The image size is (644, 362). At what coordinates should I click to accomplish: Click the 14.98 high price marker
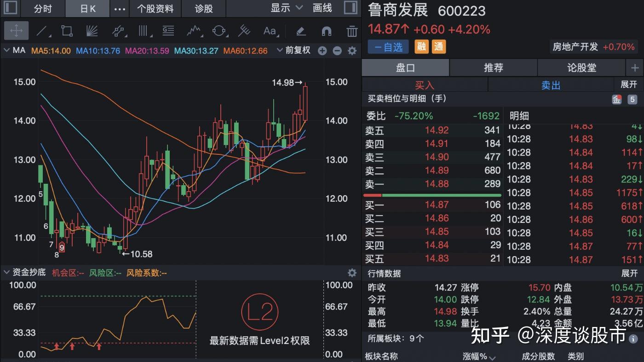pos(287,83)
